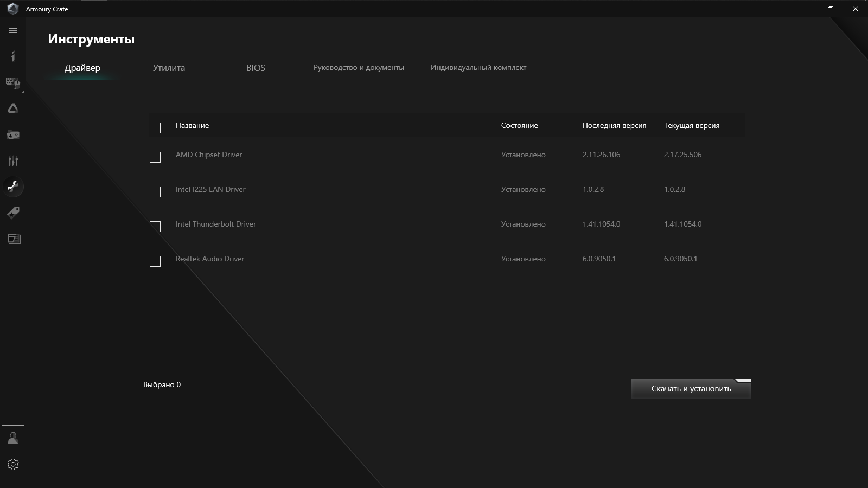Image resolution: width=868 pixels, height=488 pixels.
Task: Check the Intel Thunderbolt Driver checkbox
Action: [155, 227]
